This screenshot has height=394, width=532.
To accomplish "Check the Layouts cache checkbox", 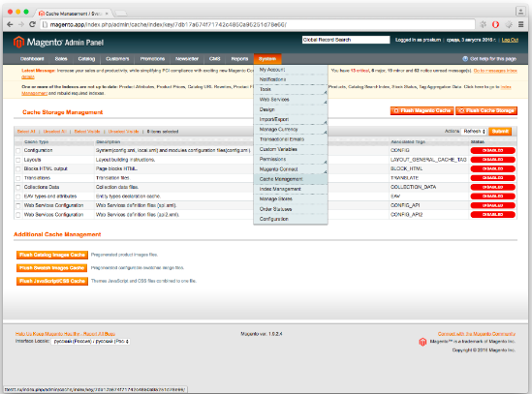I will coord(18,160).
